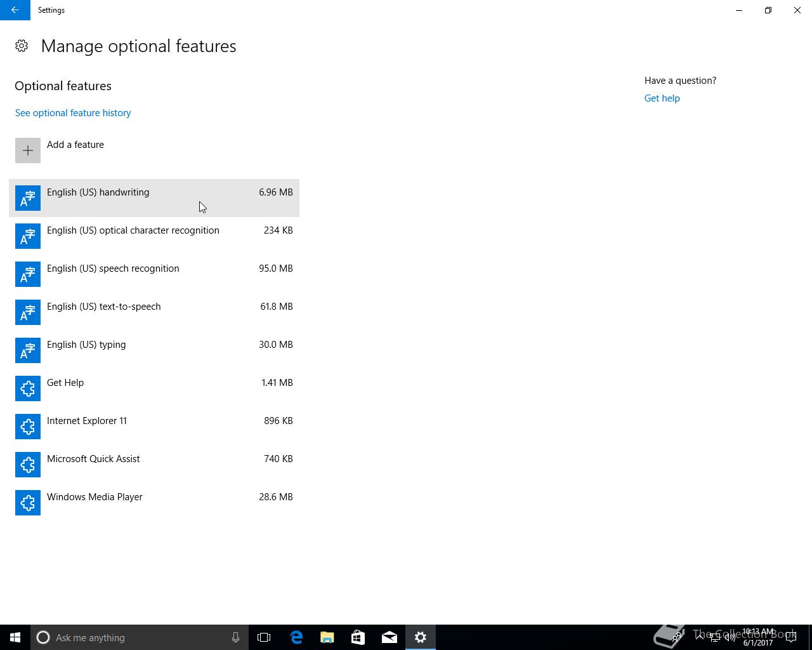The width and height of the screenshot is (812, 650).
Task: Go back using the Settings back arrow
Action: click(15, 10)
